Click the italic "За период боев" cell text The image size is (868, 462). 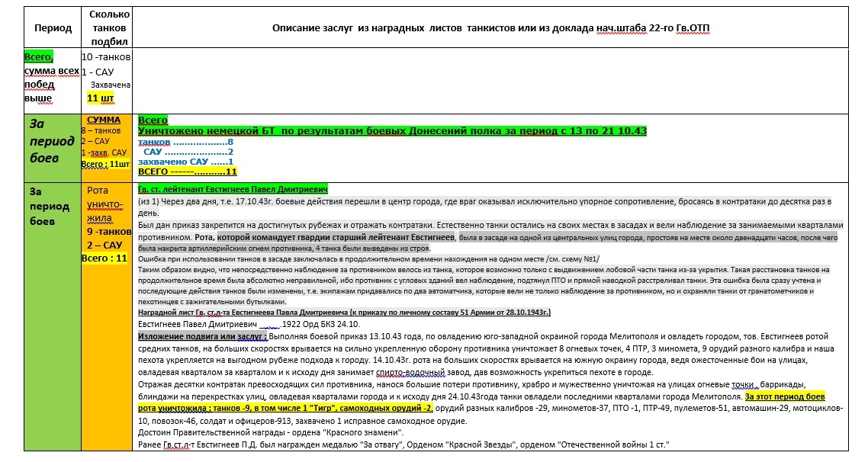click(x=52, y=140)
